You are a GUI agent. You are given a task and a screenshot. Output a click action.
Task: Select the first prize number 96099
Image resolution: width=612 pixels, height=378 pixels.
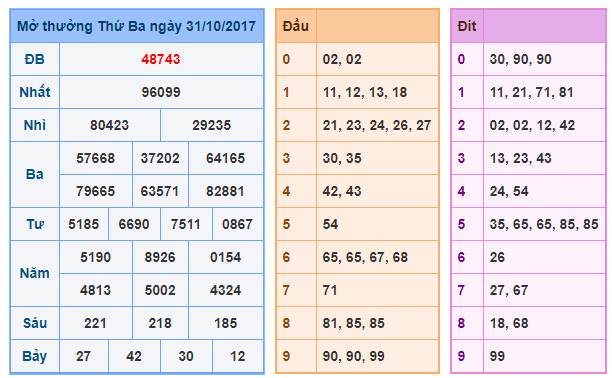click(161, 92)
